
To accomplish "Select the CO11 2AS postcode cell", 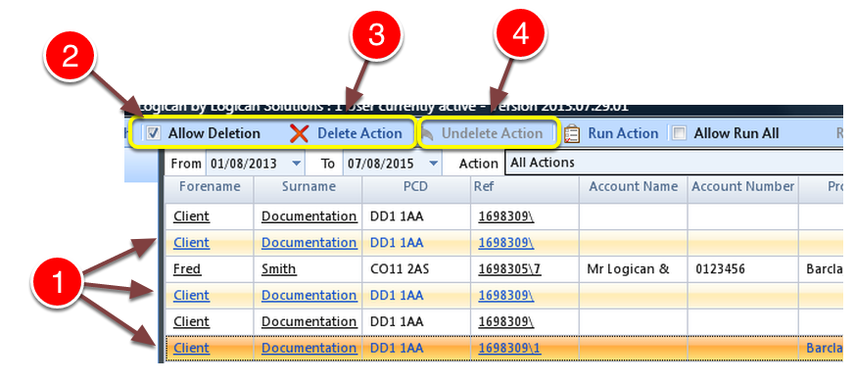I will pyautogui.click(x=416, y=269).
